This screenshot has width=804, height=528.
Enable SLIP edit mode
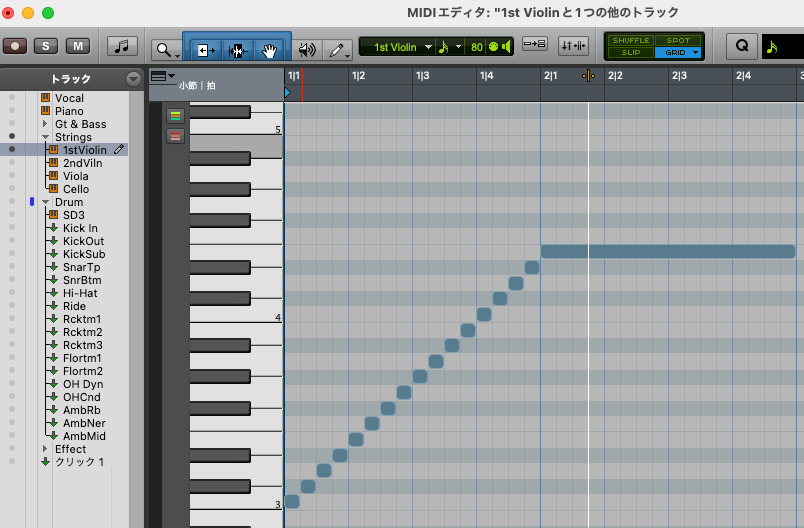point(631,52)
